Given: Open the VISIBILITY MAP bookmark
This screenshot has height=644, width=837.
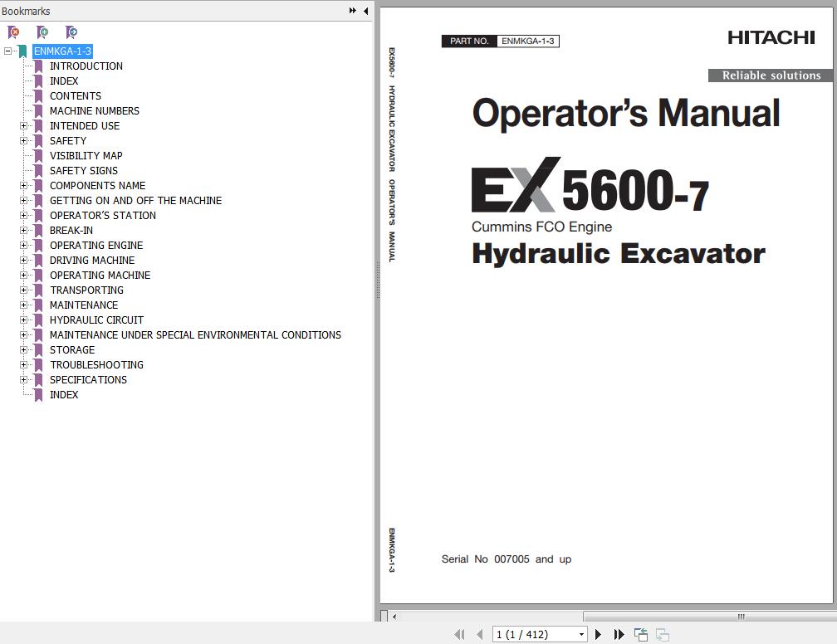Looking at the screenshot, I should tap(86, 156).
